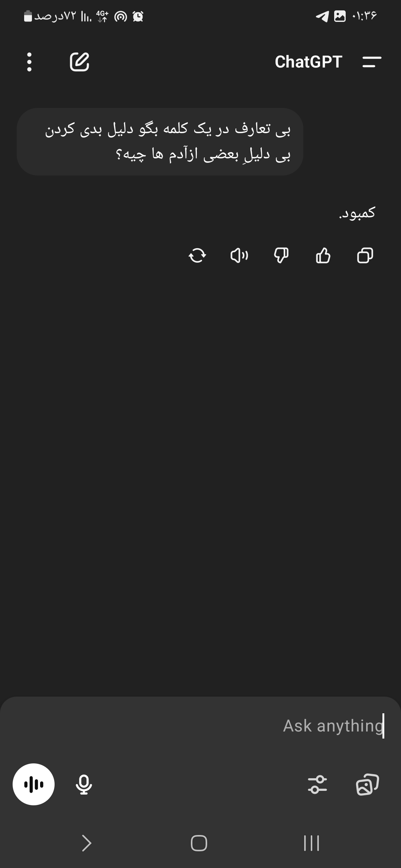Tap the Ask anything input field
Screen dimensions: 401x868
point(200,726)
